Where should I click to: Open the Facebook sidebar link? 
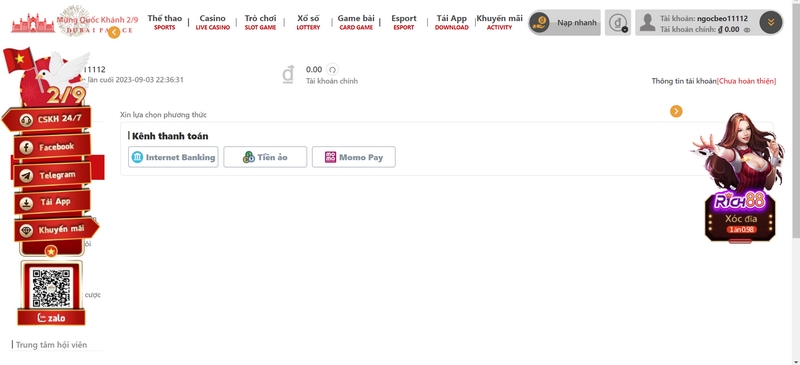(x=52, y=147)
